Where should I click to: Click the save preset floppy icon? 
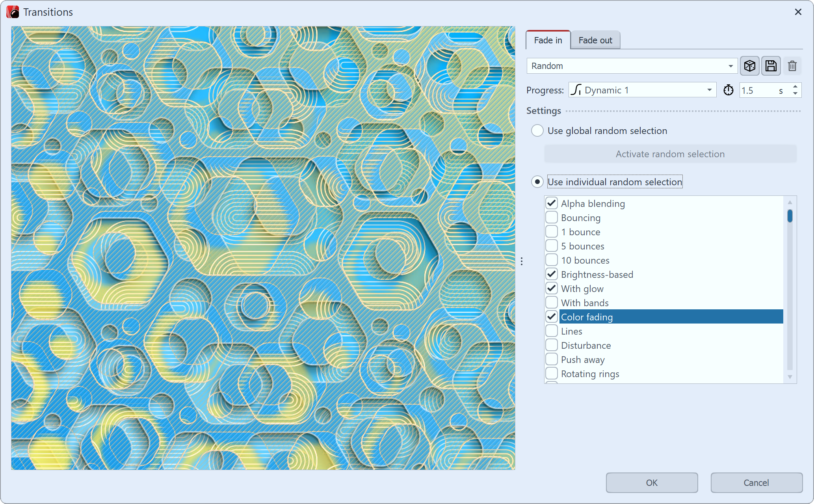(x=771, y=66)
